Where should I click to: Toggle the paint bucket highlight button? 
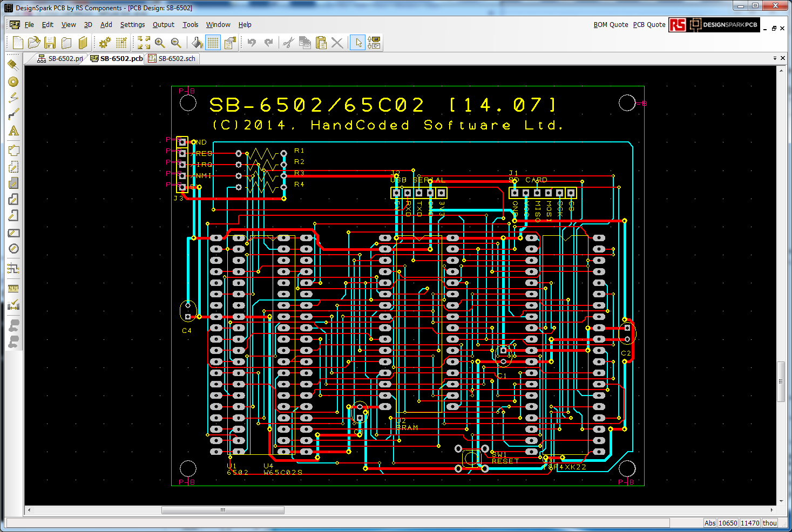(197, 43)
